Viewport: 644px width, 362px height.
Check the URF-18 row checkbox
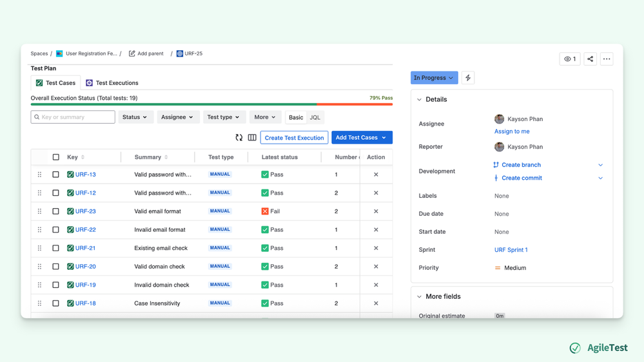click(x=56, y=303)
